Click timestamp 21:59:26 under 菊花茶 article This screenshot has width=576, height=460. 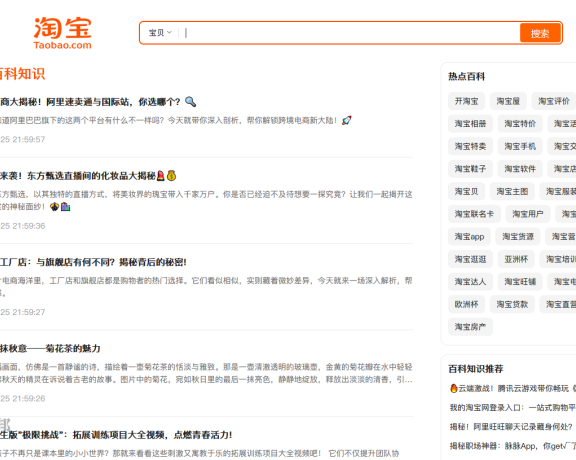point(22,398)
